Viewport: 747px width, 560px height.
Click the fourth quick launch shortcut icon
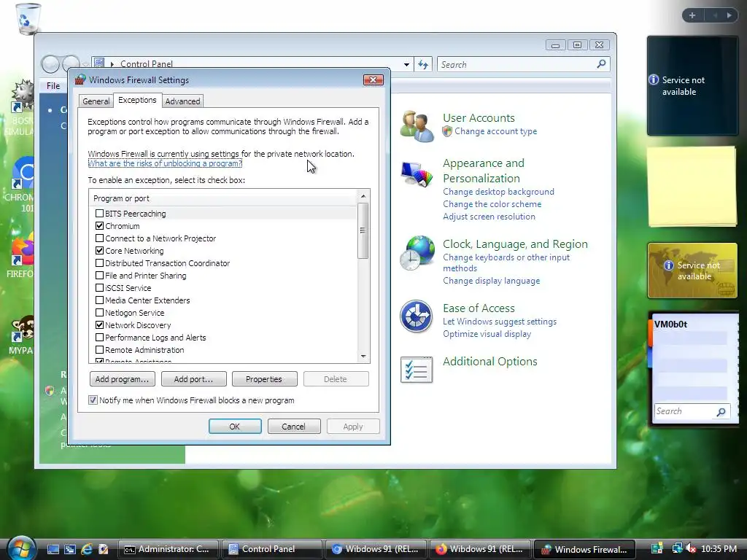click(x=103, y=549)
